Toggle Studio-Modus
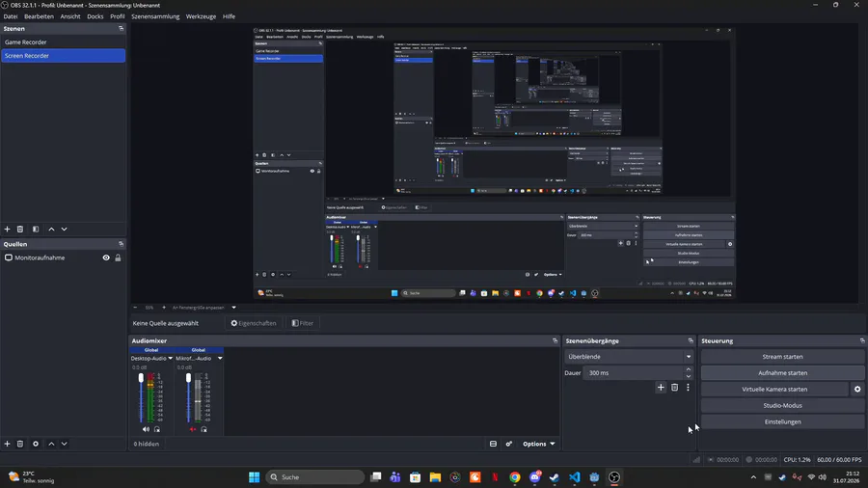Image resolution: width=868 pixels, height=488 pixels. 782,406
